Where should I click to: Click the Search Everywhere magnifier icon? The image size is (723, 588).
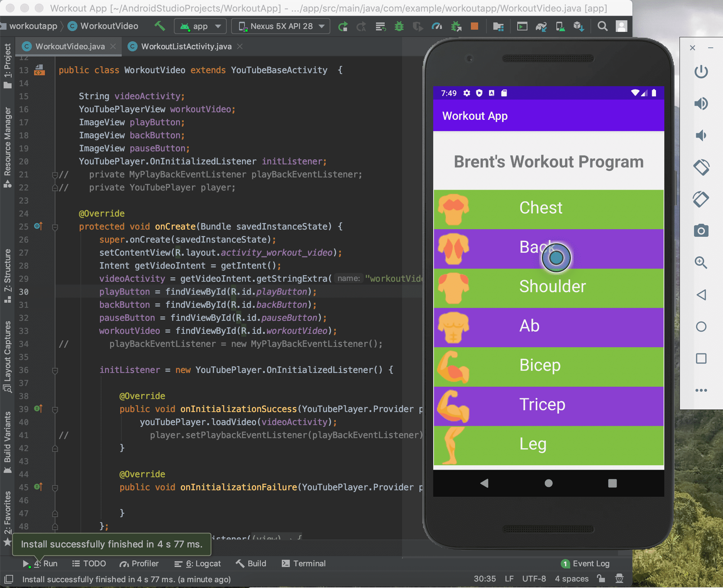coord(602,26)
